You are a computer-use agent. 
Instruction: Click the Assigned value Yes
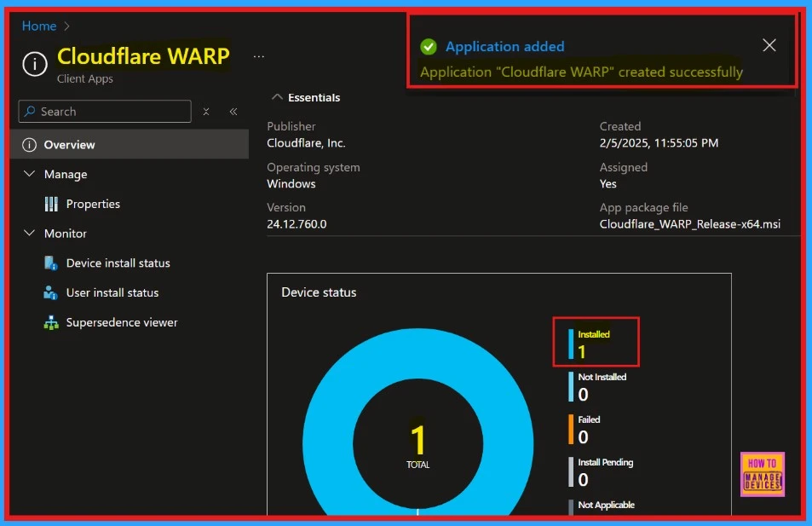(608, 183)
